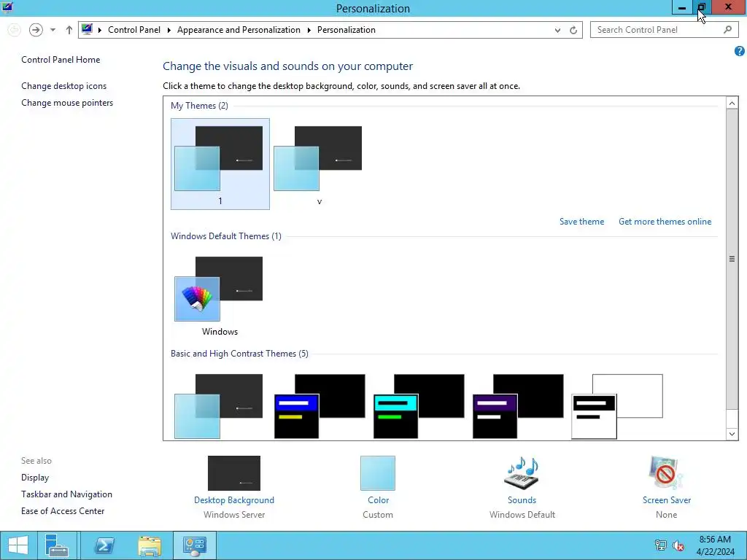Click the theme list scrollbar thumb
Screen dimensions: 747x560
pyautogui.click(x=732, y=259)
